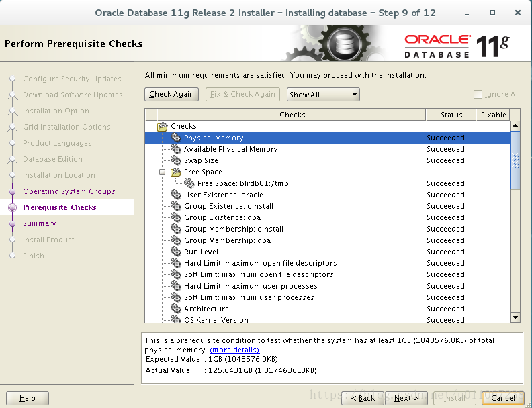This screenshot has width=532, height=408.
Task: Select the Architecture check row
Action: tap(327, 309)
